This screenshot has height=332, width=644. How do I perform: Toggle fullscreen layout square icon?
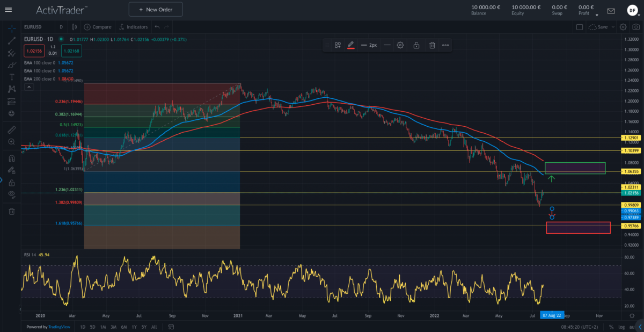[x=580, y=27]
